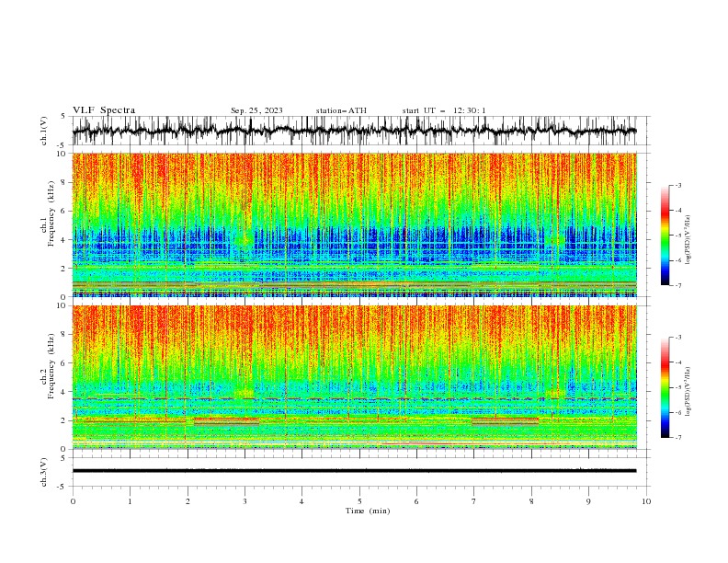Click the "-3" tick on the ch.2 colorbar
728x563 pixels.
pos(678,338)
